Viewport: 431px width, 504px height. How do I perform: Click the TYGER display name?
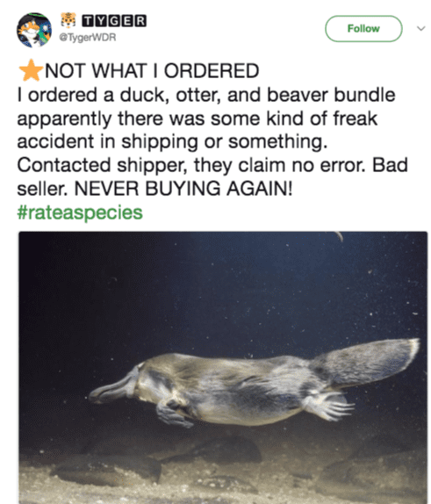coord(114,20)
